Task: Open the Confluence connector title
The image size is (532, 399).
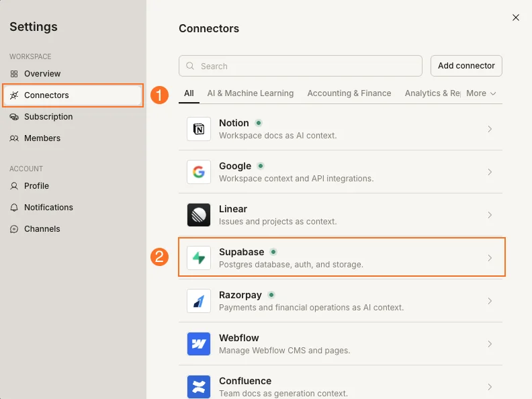Action: (x=245, y=381)
